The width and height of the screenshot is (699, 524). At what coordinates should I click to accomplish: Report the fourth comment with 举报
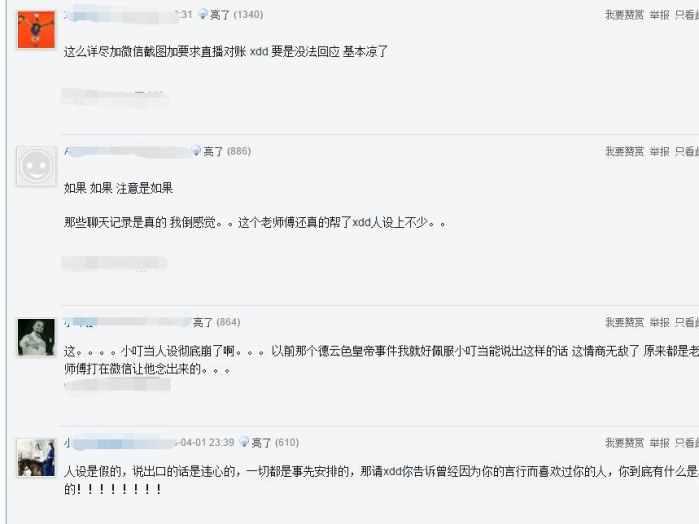[x=659, y=443]
